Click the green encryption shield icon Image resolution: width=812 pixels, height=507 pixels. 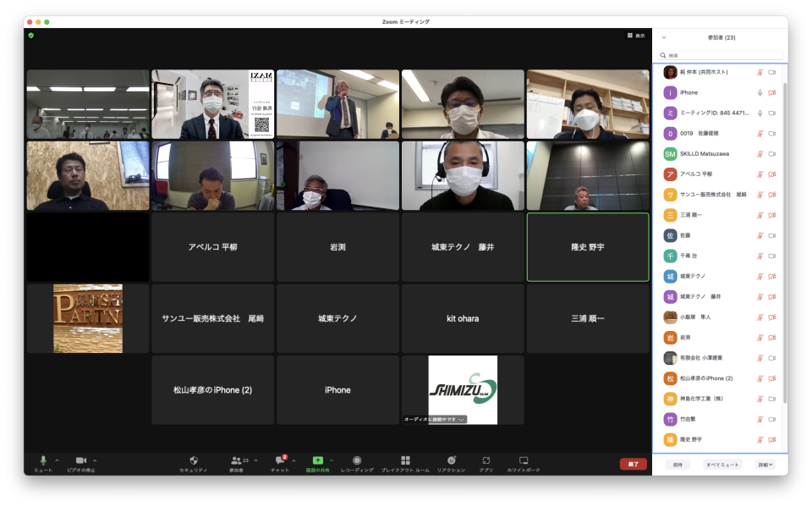[31, 36]
